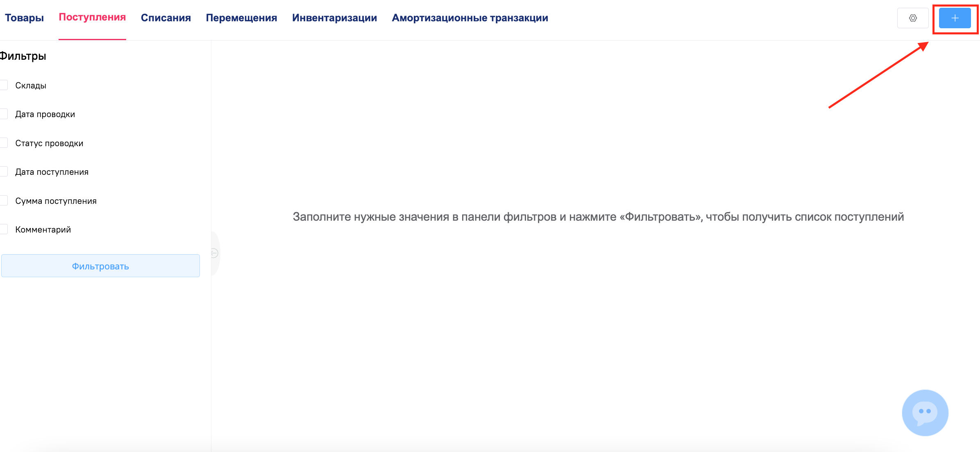
Task: Open the Списания tab
Action: (166, 18)
